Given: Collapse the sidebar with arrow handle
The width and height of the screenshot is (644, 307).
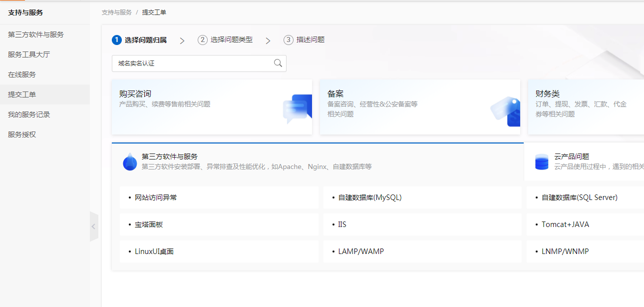Looking at the screenshot, I should coord(94,226).
